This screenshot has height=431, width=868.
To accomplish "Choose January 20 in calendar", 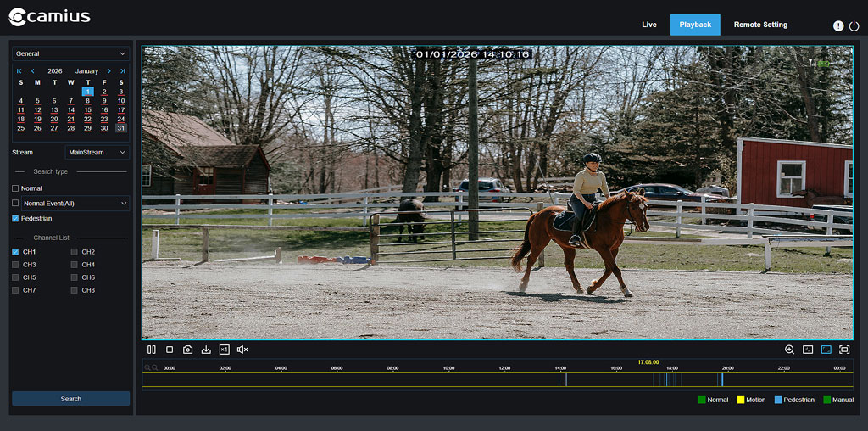I will [x=54, y=119].
